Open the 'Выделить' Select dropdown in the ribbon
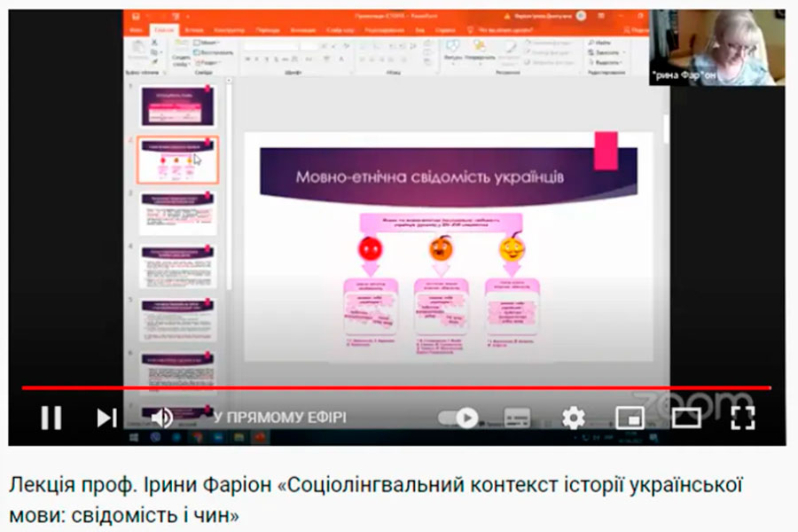Image resolution: width=798 pixels, height=532 pixels. coord(605,63)
